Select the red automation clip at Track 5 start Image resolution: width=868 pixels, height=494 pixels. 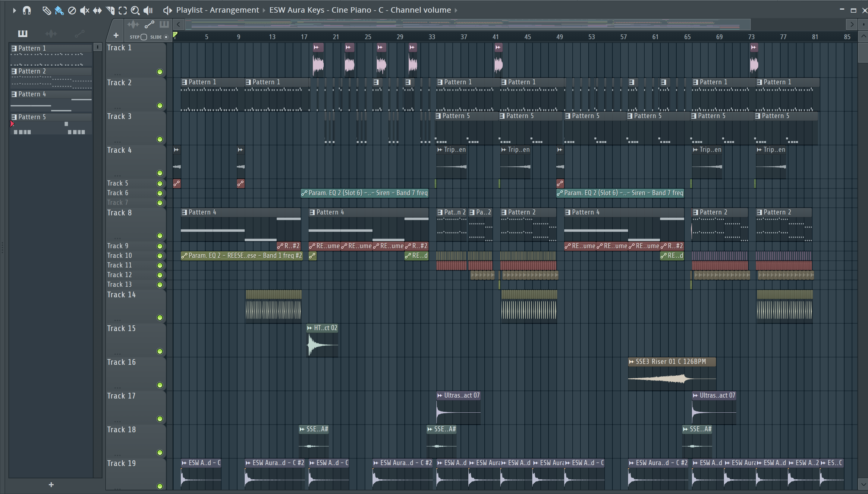[177, 183]
